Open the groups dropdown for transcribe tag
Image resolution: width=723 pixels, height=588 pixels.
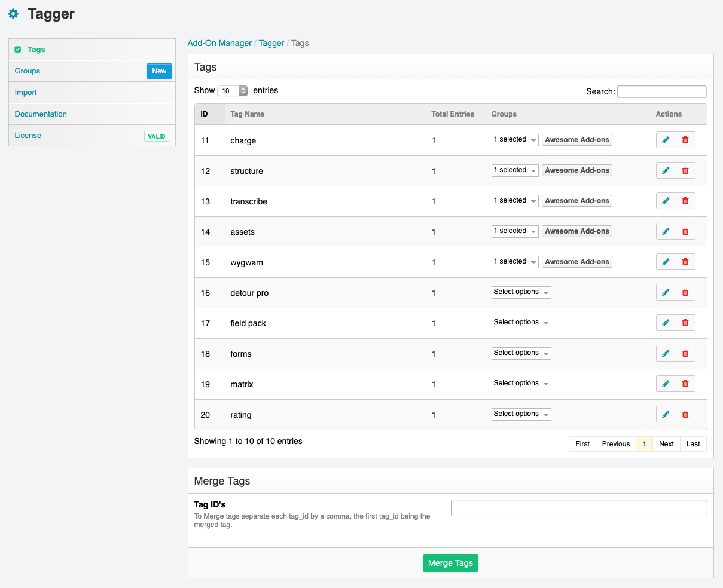tap(515, 201)
